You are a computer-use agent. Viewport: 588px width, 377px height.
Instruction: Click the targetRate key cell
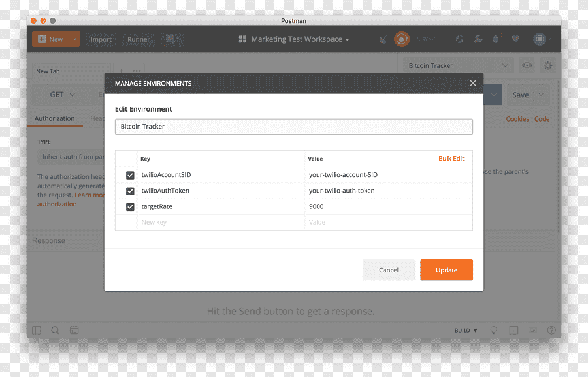[221, 206]
